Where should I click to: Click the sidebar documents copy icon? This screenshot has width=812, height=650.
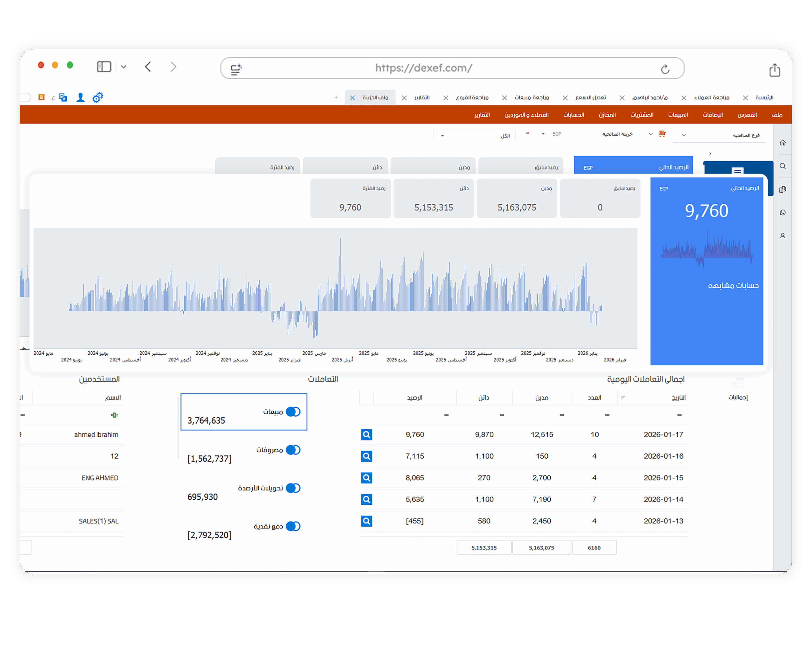[x=783, y=189]
